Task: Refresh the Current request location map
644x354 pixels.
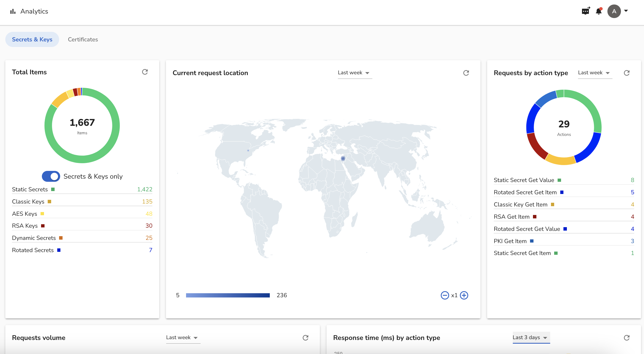Action: coord(466,73)
